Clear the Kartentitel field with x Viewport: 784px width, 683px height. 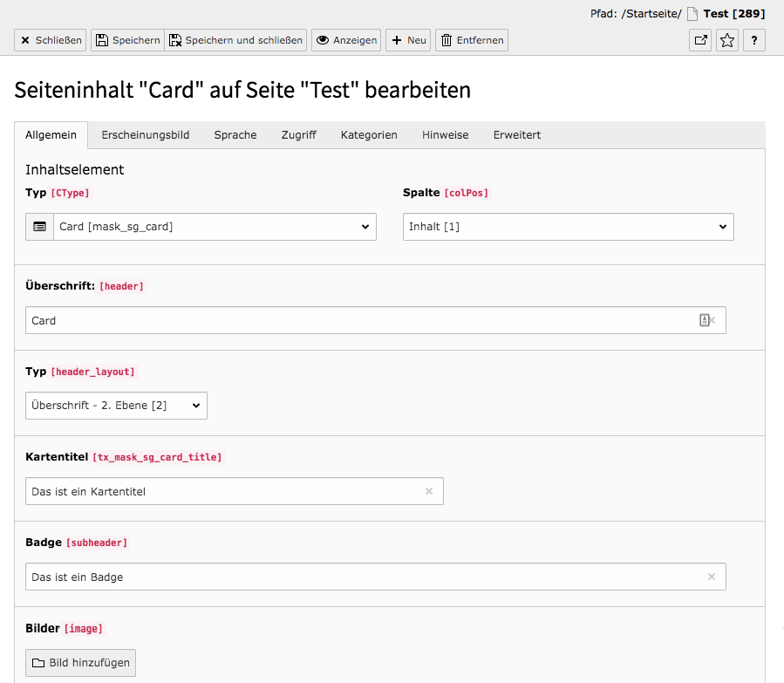[x=429, y=491]
